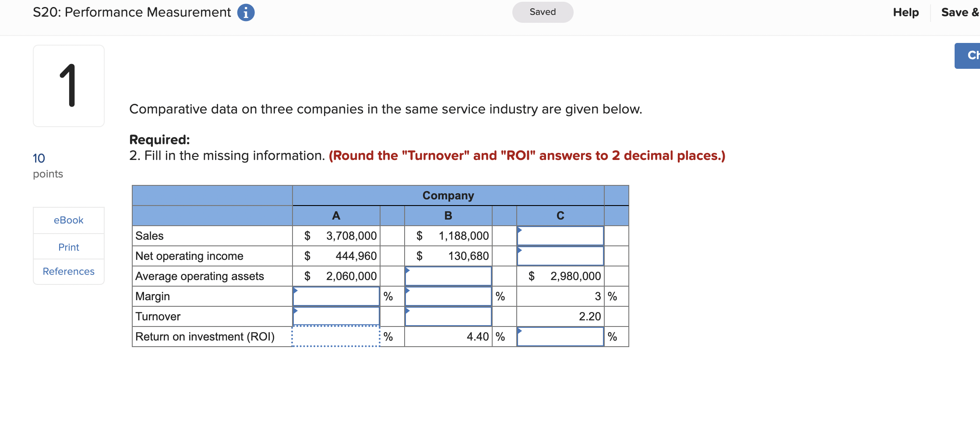Open the References panel
Viewport: 980px width, 440px height.
point(68,271)
